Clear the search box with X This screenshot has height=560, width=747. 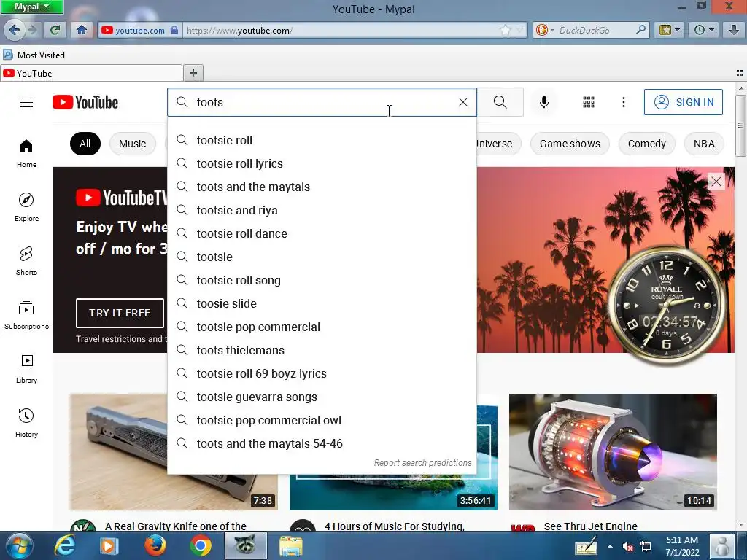(x=462, y=102)
